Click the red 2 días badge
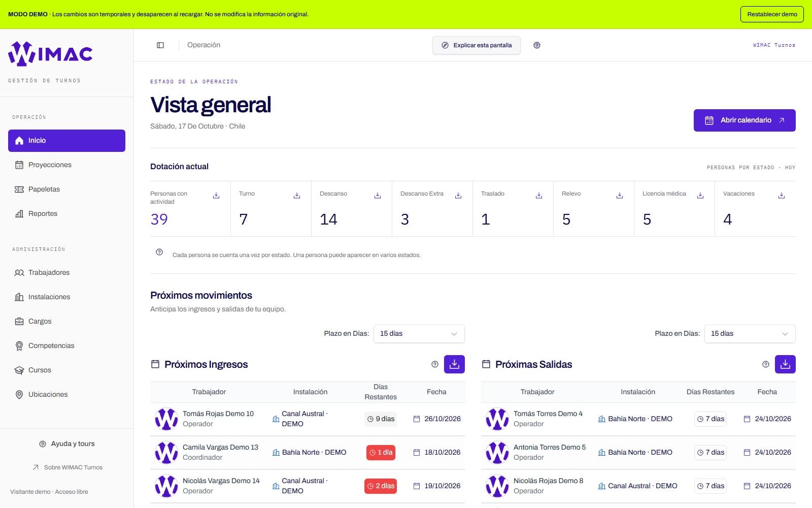812x508 pixels. click(381, 486)
